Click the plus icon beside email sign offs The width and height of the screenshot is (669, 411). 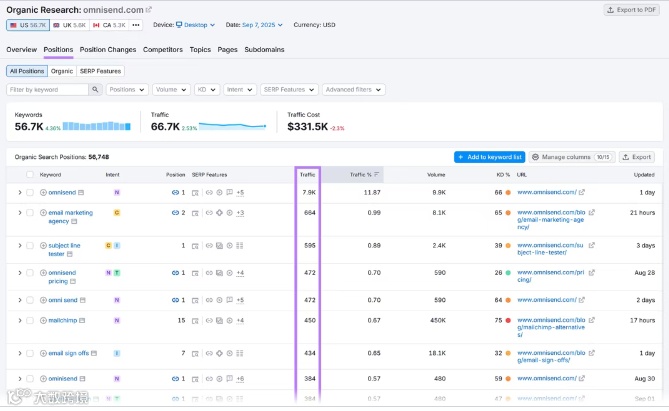point(43,353)
